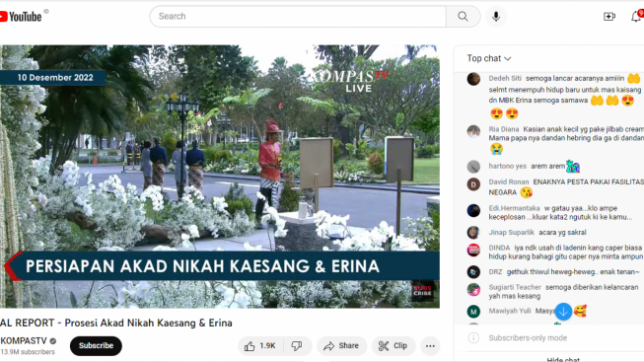644x362 pixels.
Task: Dislike the video with thumbs down
Action: pos(297,346)
